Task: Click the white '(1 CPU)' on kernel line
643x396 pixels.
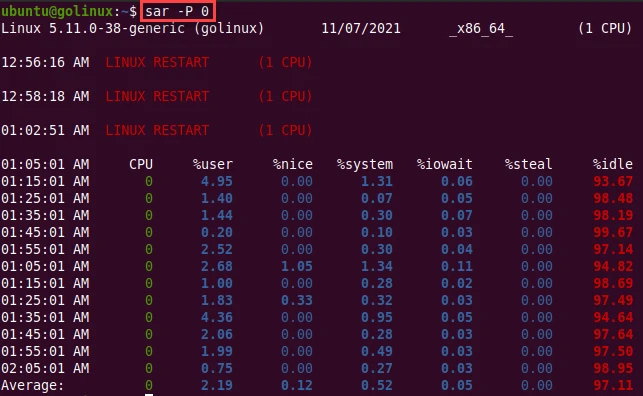Action: [x=605, y=28]
